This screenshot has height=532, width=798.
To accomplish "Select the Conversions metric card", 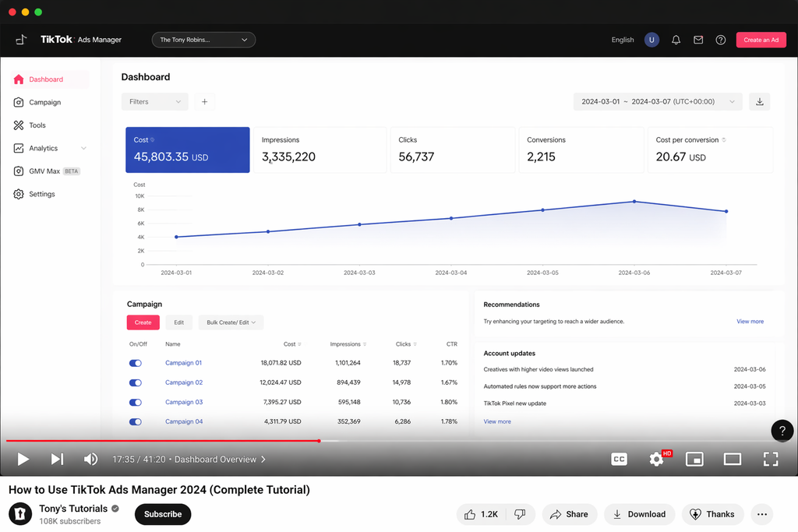I will pyautogui.click(x=581, y=150).
